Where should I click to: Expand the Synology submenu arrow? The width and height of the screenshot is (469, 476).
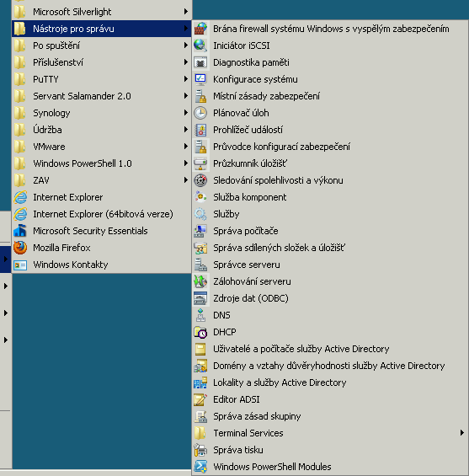tap(186, 113)
